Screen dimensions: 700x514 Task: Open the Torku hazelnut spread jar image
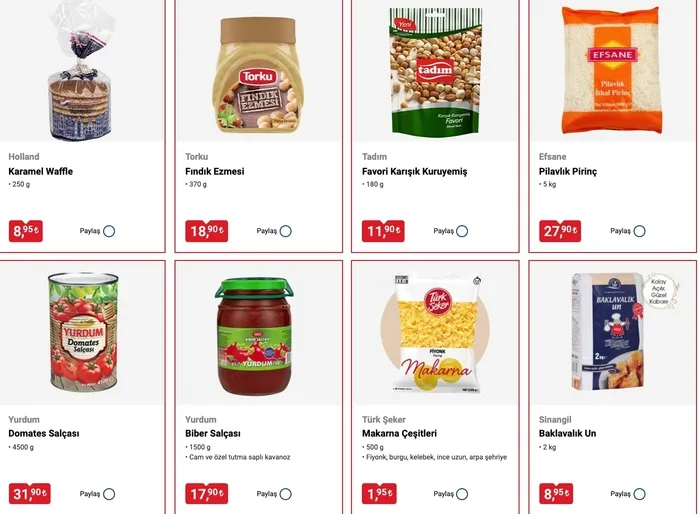point(258,75)
